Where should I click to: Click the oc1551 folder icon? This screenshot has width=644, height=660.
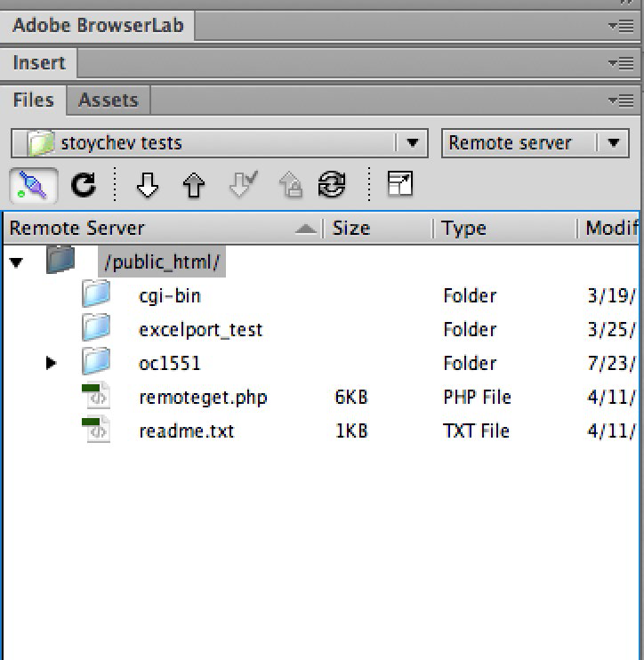pos(96,361)
